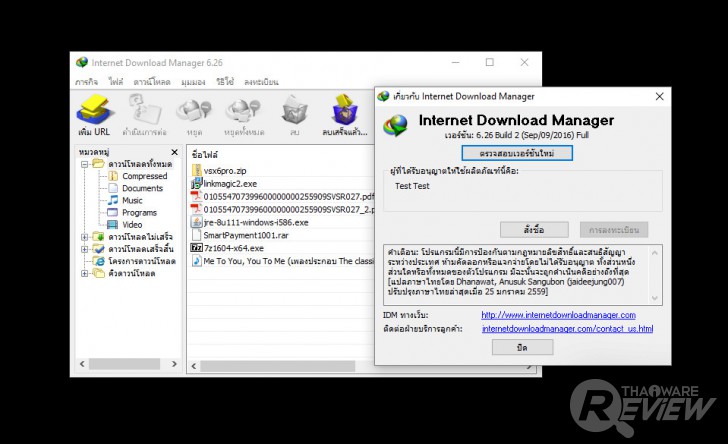Click the 7z1604-x64.exe 7z icon
This screenshot has height=444, width=728.
(x=196, y=248)
